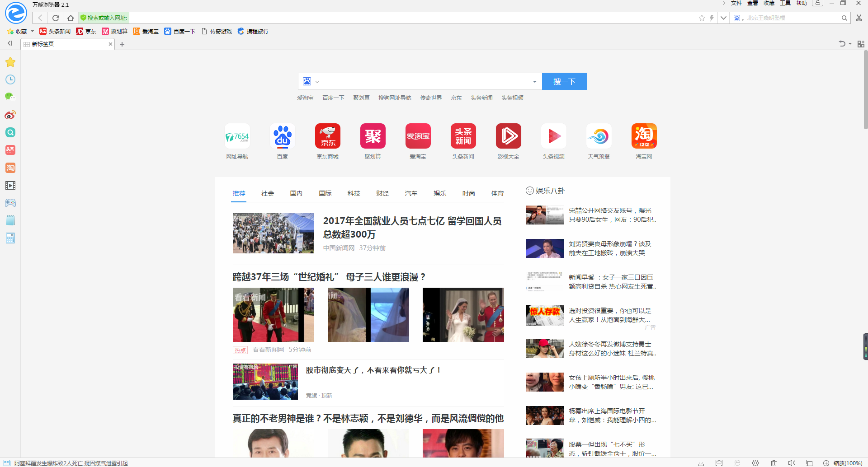Open the 传奇世界 quick link
Image resolution: width=868 pixels, height=467 pixels.
tap(431, 98)
